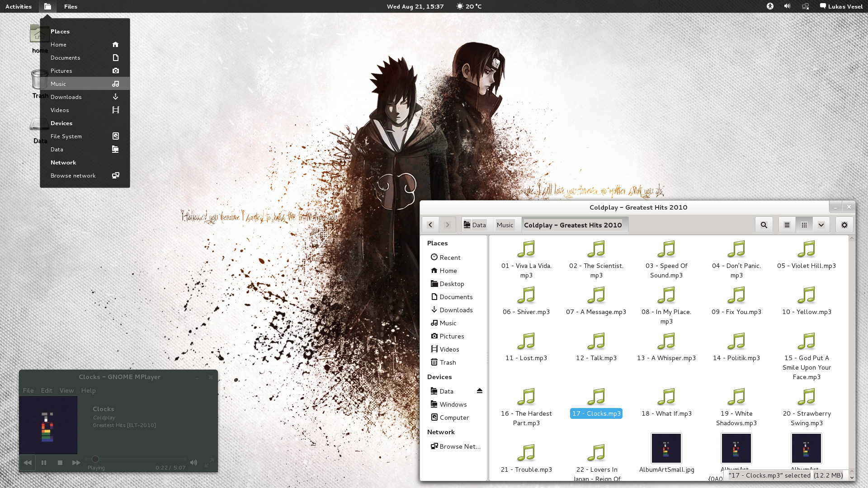Open Home in the Files sidebar
Image resolution: width=868 pixels, height=488 pixels.
click(x=453, y=270)
